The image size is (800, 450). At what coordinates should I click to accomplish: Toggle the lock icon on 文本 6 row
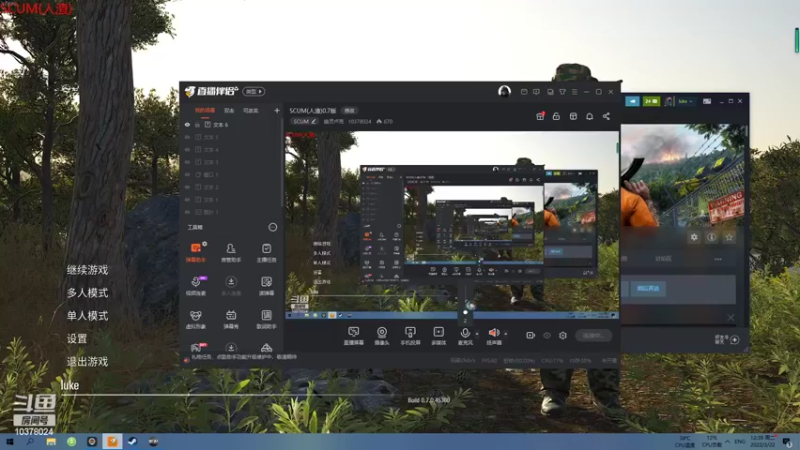tap(197, 124)
